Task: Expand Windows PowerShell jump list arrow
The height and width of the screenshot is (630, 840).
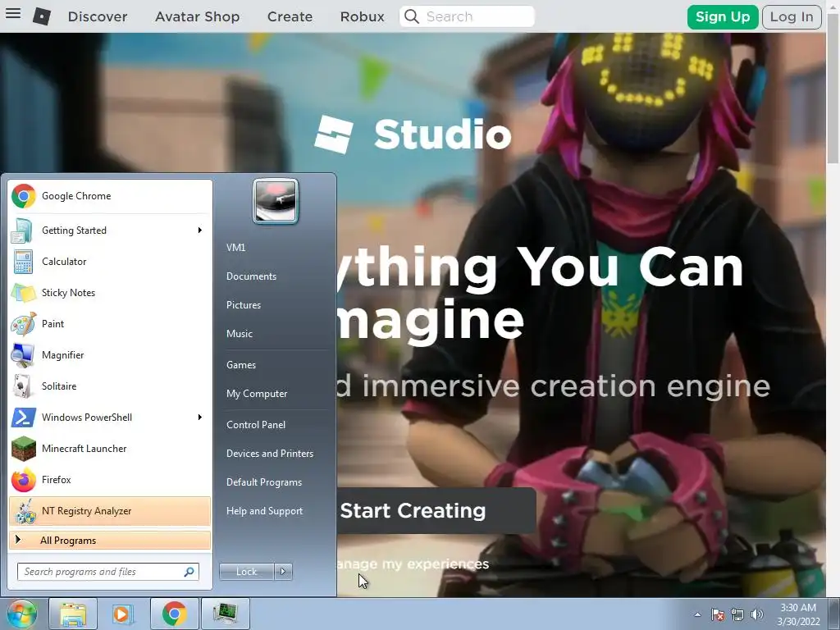Action: click(200, 418)
